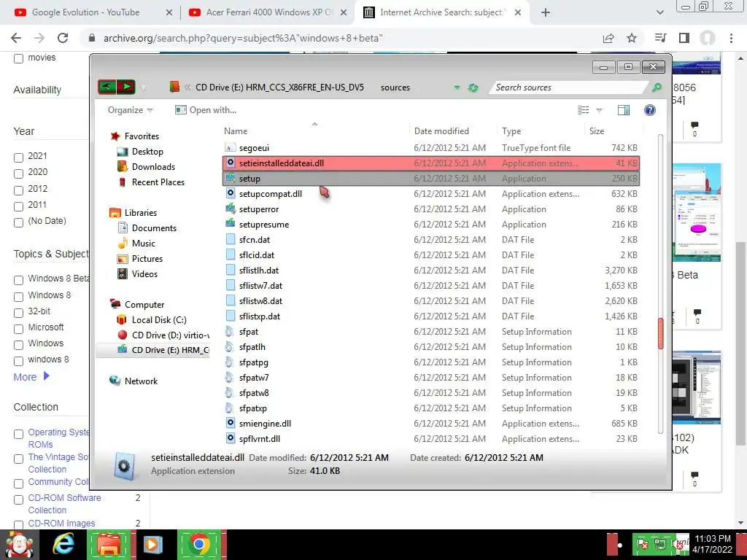Open the address bar history dropdown arrow
747x560 pixels.
[457, 87]
